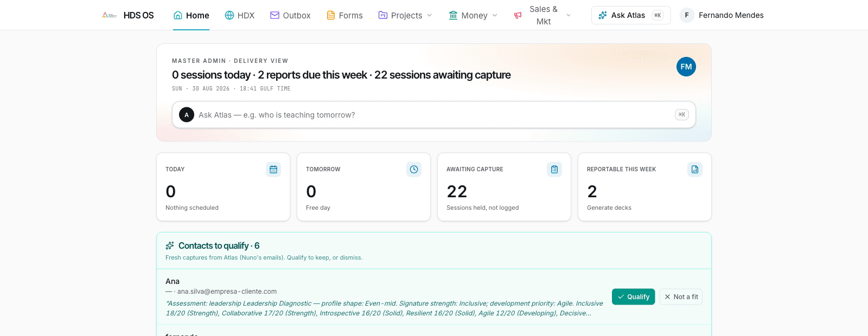Image resolution: width=868 pixels, height=336 pixels.
Task: Click the Outbox envelope icon
Action: point(275,15)
